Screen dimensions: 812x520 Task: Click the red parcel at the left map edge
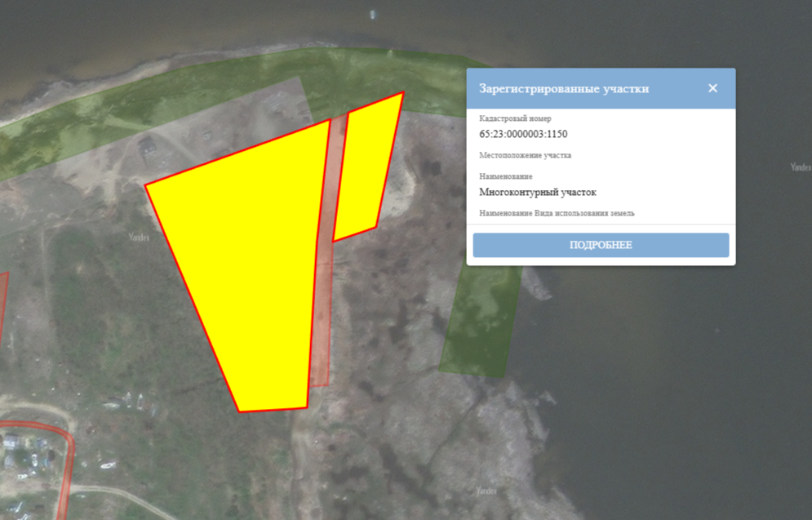[3, 305]
